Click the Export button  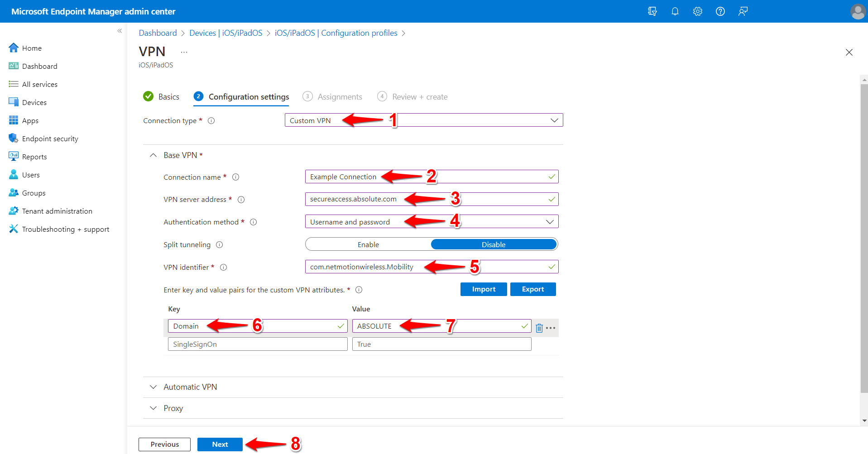[x=533, y=289]
